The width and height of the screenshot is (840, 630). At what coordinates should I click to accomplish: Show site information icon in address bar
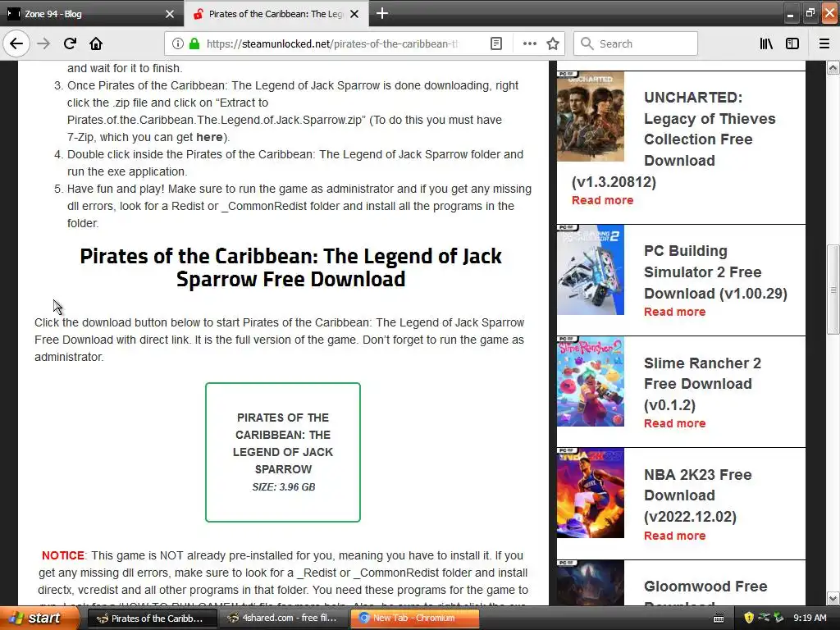pyautogui.click(x=177, y=43)
